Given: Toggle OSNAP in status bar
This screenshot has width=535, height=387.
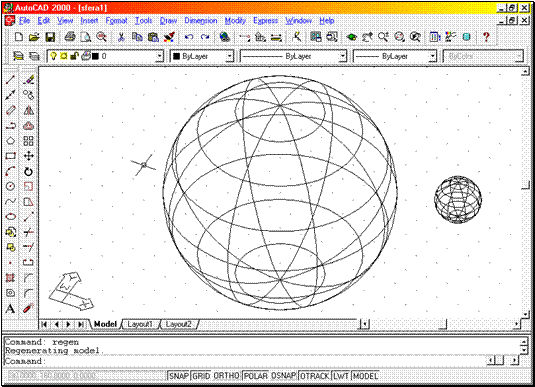Looking at the screenshot, I should (x=283, y=376).
